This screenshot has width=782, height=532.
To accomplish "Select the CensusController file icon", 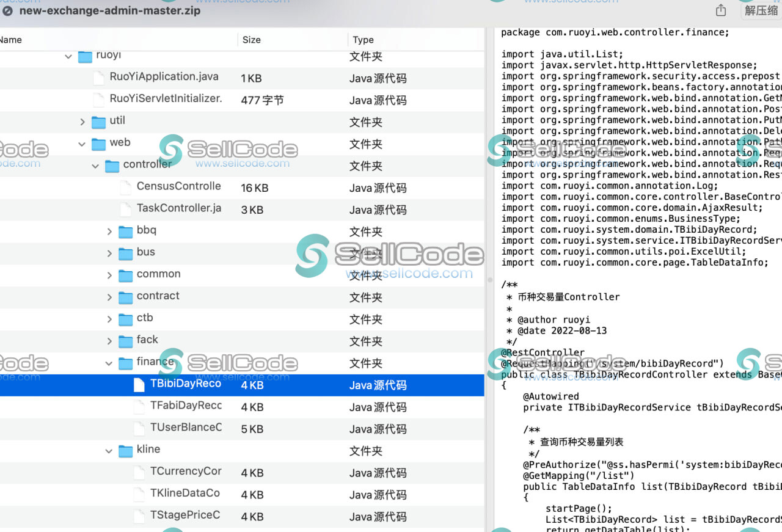I will coord(125,188).
